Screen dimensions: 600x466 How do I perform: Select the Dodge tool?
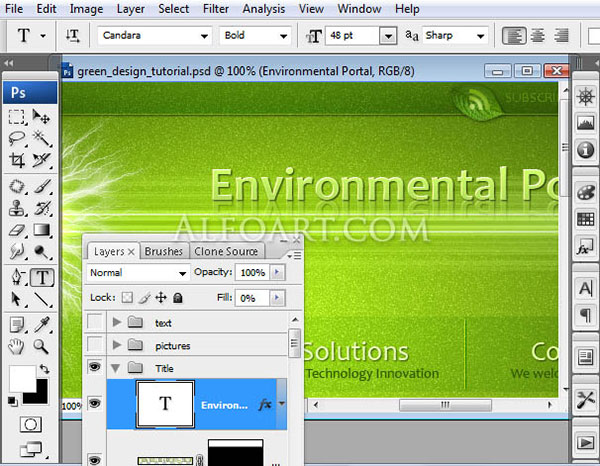(41, 252)
